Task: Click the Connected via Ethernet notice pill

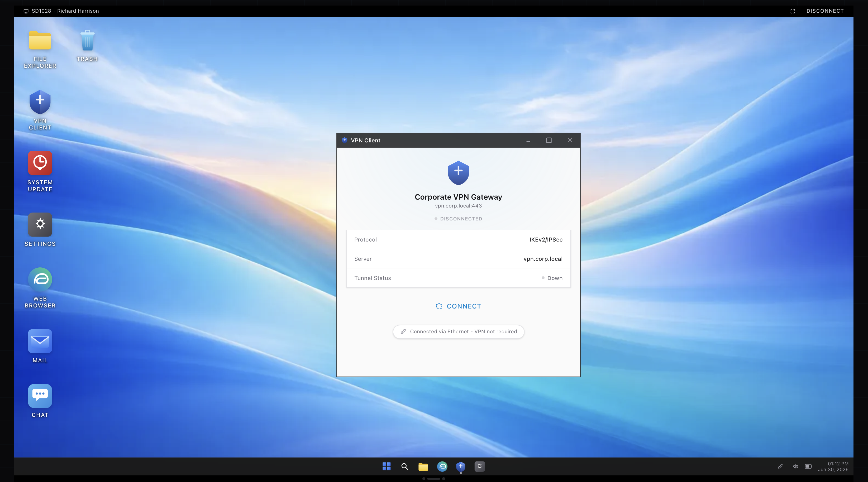Action: click(458, 331)
